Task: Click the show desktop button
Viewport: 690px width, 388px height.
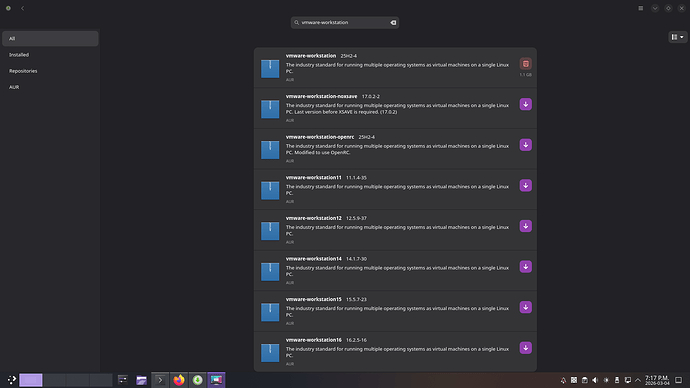Action: [679, 380]
